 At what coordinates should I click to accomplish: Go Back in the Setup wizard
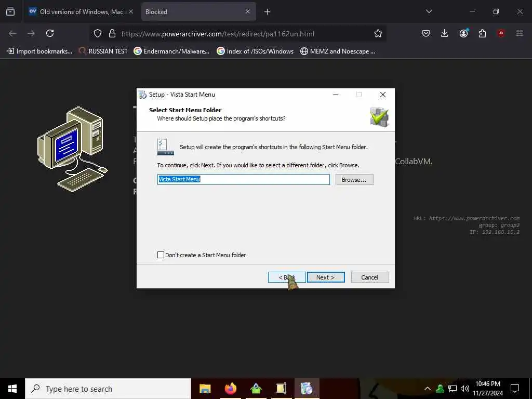pyautogui.click(x=287, y=277)
